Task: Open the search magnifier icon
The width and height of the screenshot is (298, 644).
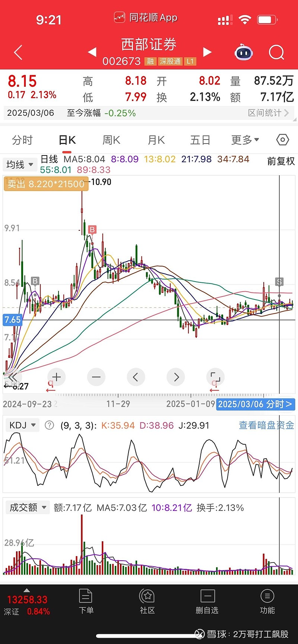Action: click(276, 52)
